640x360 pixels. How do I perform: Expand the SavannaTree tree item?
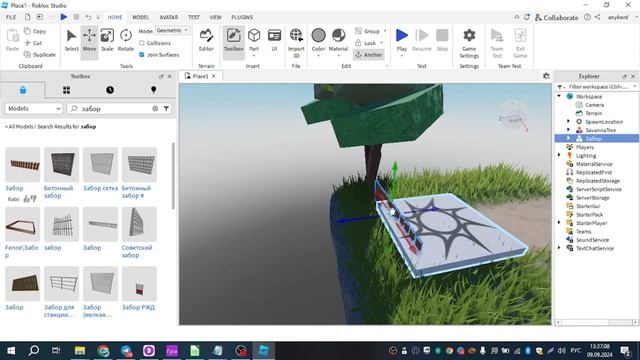click(569, 130)
